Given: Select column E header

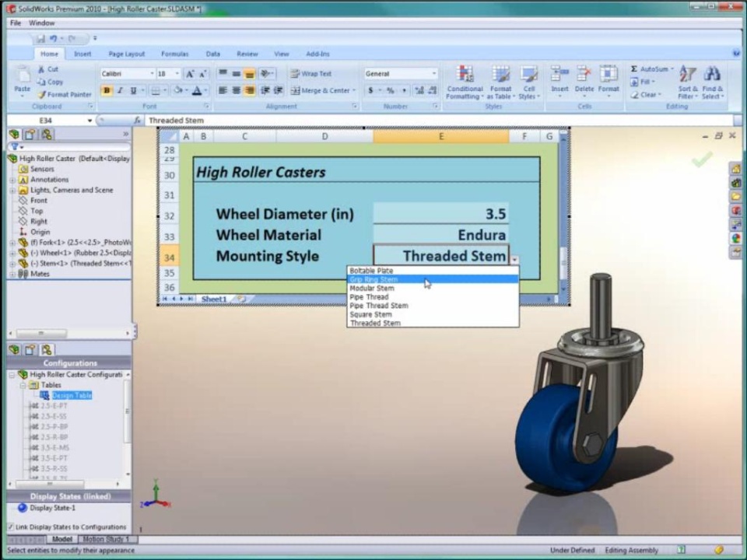Looking at the screenshot, I should tap(441, 137).
